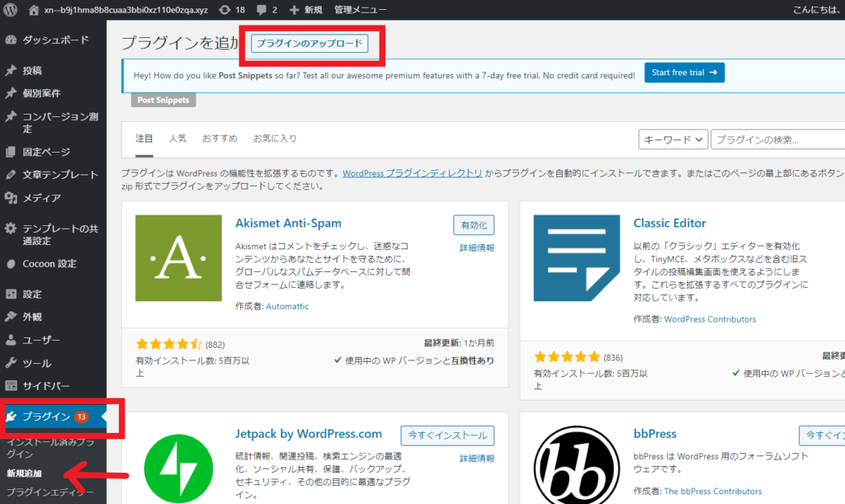Switch to the おすすめ tab

click(220, 139)
